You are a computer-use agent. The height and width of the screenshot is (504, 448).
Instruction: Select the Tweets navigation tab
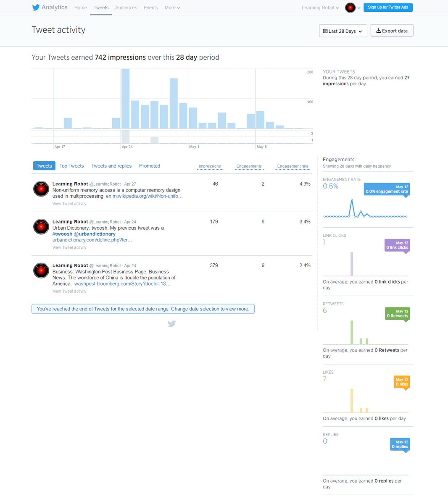101,8
